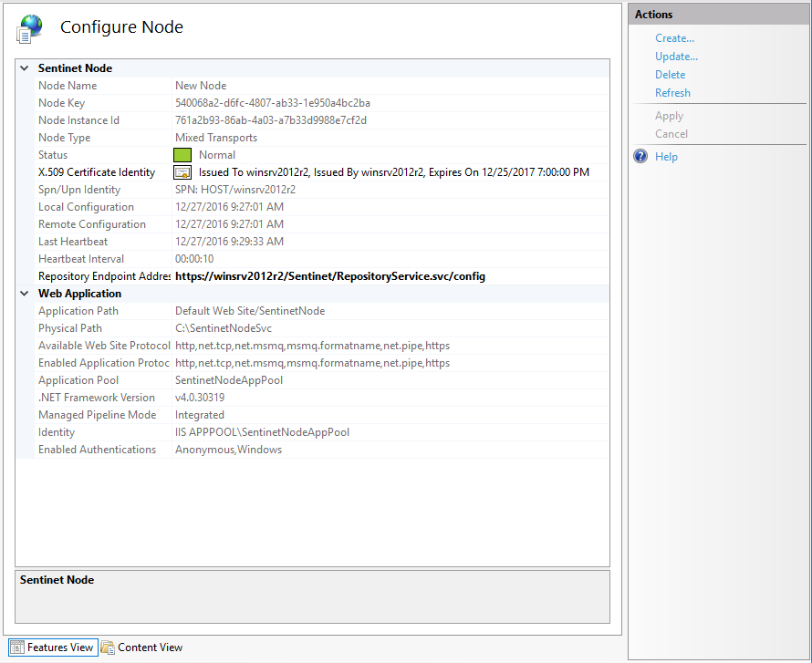Click the Configure Node globe icon
The height and width of the screenshot is (663, 812).
29,28
